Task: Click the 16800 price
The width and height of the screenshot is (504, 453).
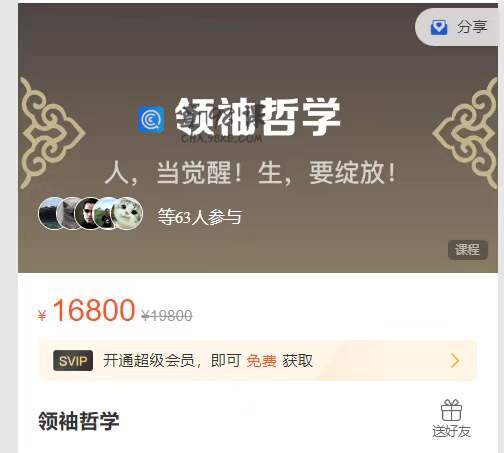Action: coord(94,310)
